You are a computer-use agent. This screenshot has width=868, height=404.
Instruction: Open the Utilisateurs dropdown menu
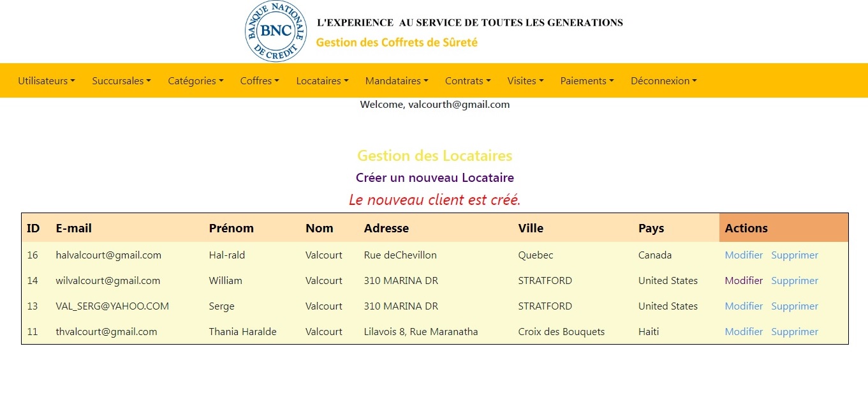[x=46, y=81]
